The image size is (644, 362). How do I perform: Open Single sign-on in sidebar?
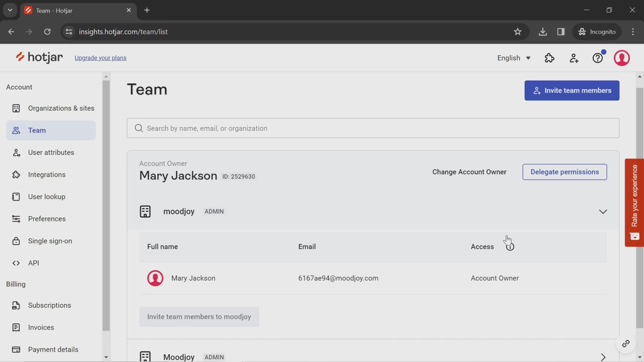pos(51,241)
